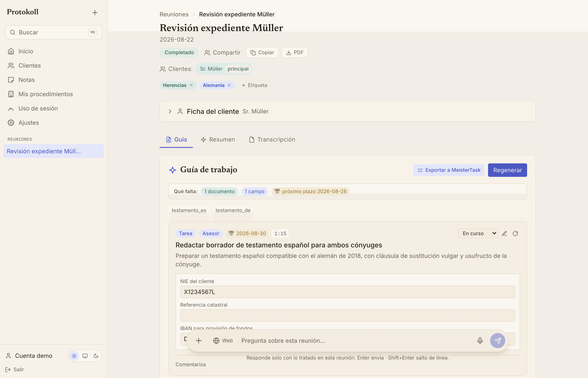Click Exportar a MeisterTask
The height and width of the screenshot is (378, 588).
pos(449,170)
